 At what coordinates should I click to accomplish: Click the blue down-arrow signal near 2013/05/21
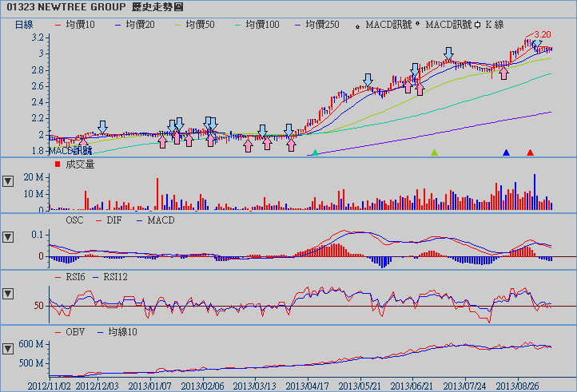(368, 81)
